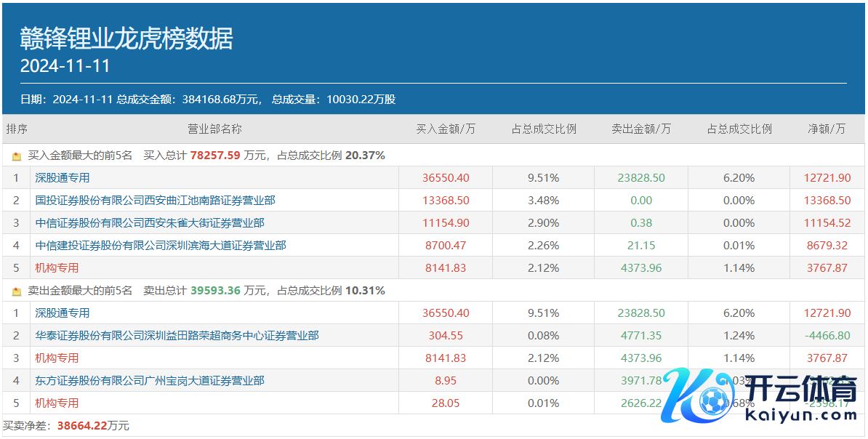Click 0.08% in the 华泰证券 row
The image size is (868, 439).
coord(543,336)
